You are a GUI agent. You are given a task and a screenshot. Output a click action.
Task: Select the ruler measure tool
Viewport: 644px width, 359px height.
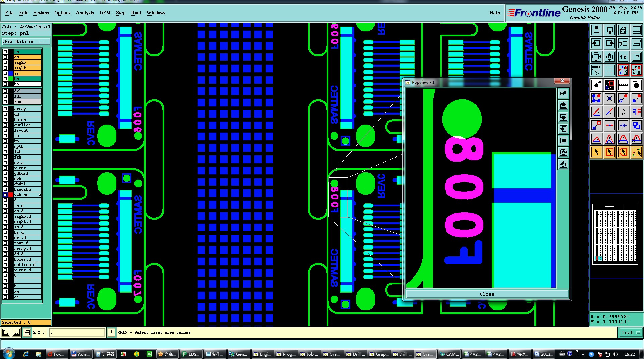pyautogui.click(x=623, y=85)
